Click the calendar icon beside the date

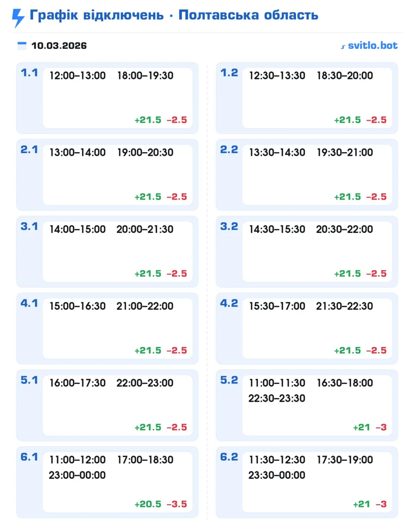tap(22, 45)
